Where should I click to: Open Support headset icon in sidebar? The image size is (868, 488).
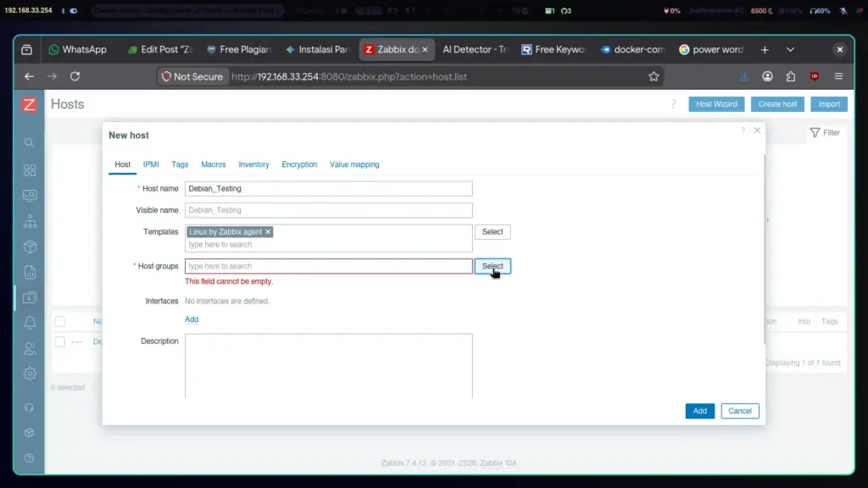point(30,408)
